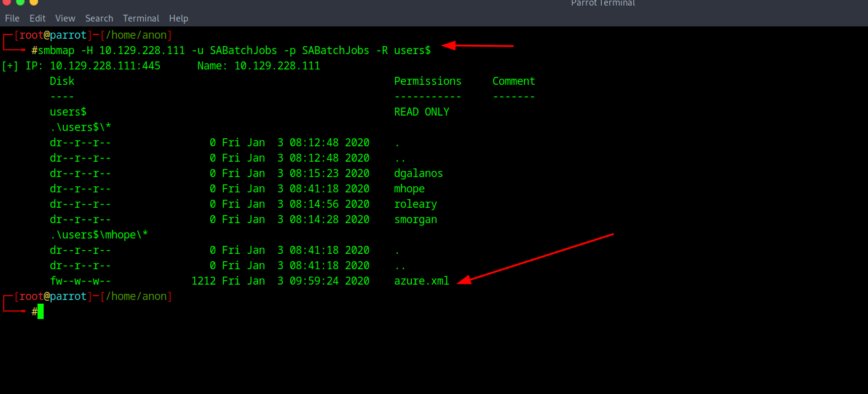Open the Terminal menu

[141, 18]
